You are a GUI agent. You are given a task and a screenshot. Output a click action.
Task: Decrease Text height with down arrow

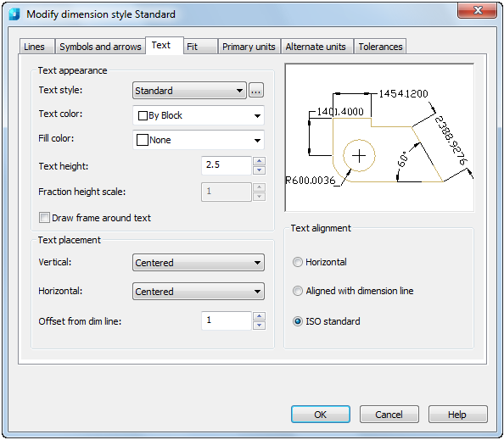(x=259, y=170)
